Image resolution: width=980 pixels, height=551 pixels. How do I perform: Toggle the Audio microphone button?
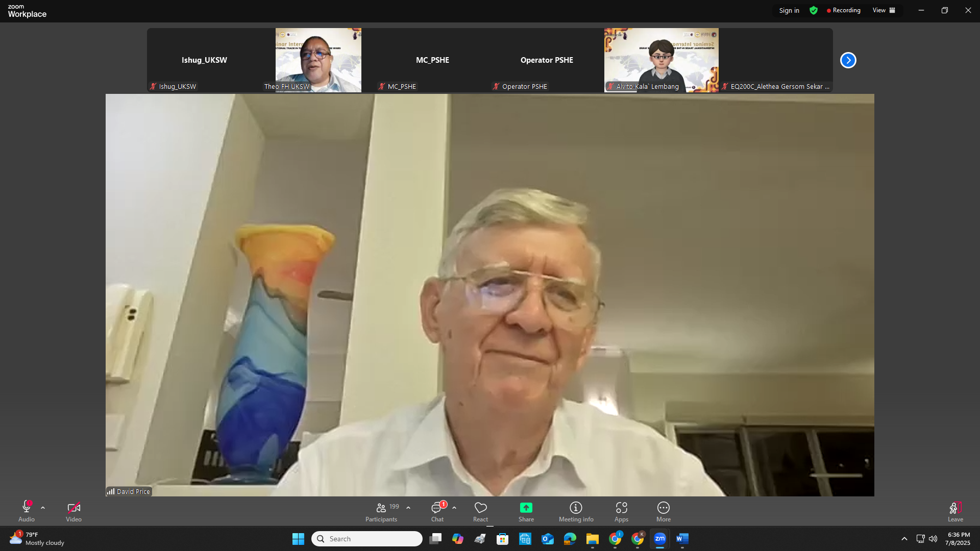[x=27, y=511]
